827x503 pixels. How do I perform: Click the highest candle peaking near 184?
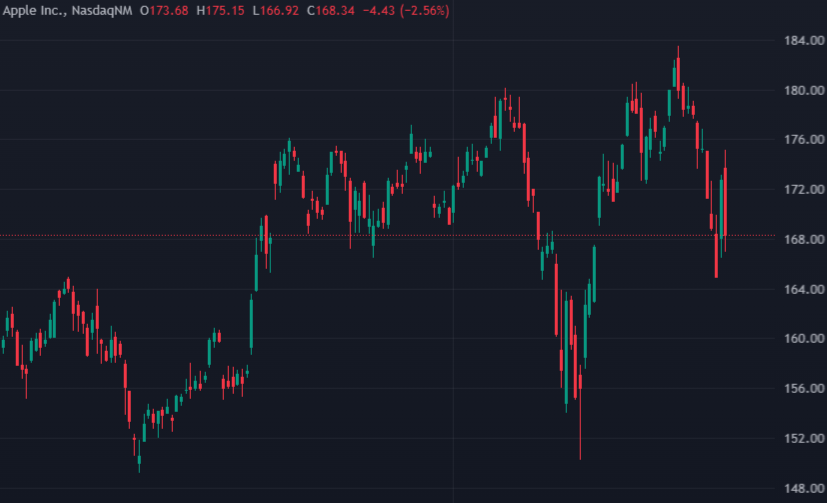tap(678, 74)
